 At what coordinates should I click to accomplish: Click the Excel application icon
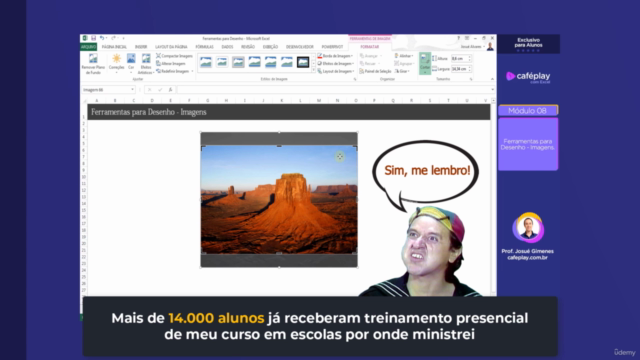pos(85,38)
